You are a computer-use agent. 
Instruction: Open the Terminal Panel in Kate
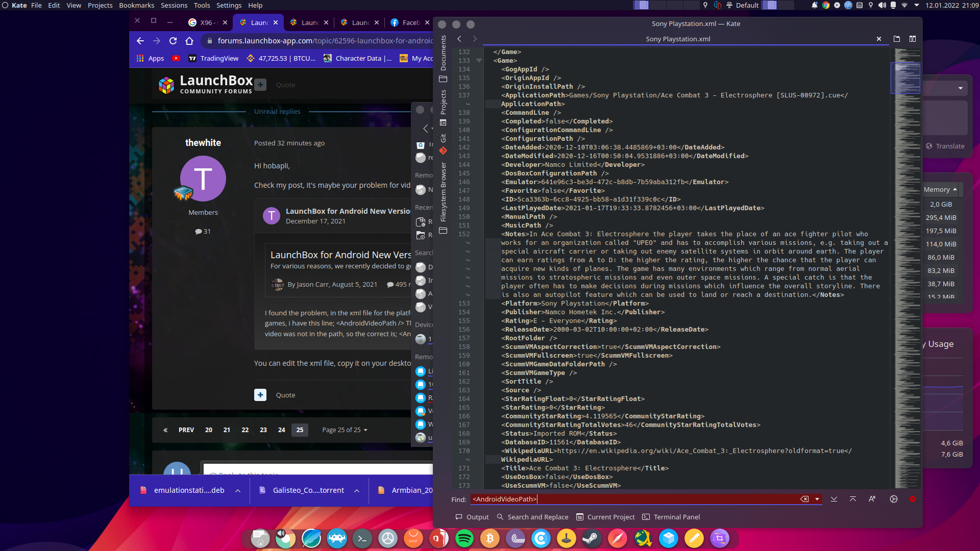tap(671, 517)
